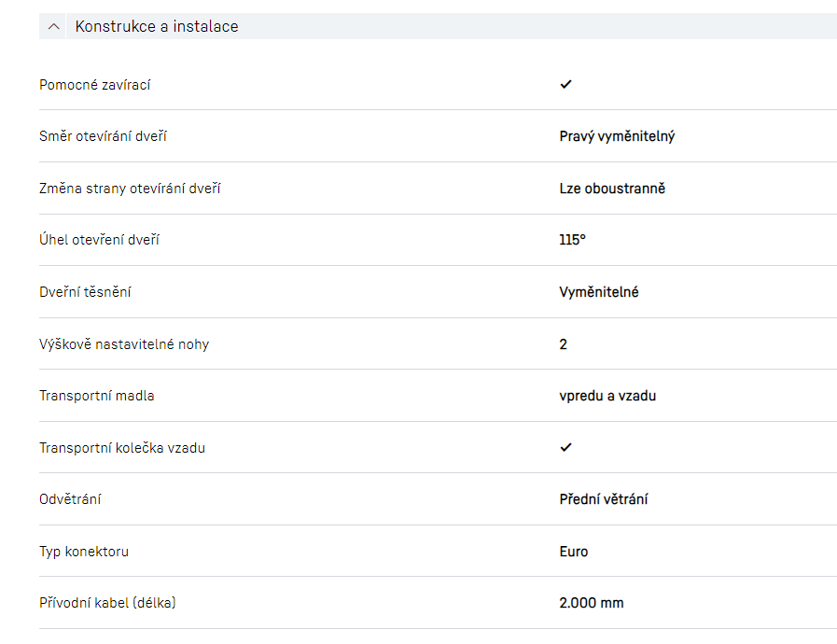Screen dimensions: 837x644
Task: Select the Pravý vyměnitelný value
Action: tap(617, 136)
